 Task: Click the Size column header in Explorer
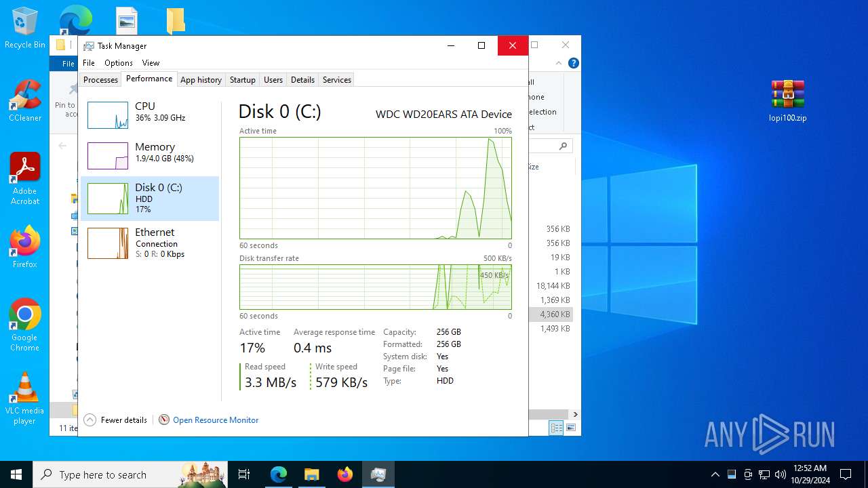pyautogui.click(x=533, y=167)
